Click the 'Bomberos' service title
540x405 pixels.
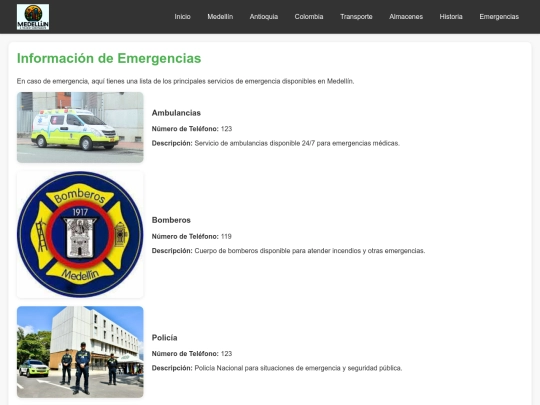point(171,220)
